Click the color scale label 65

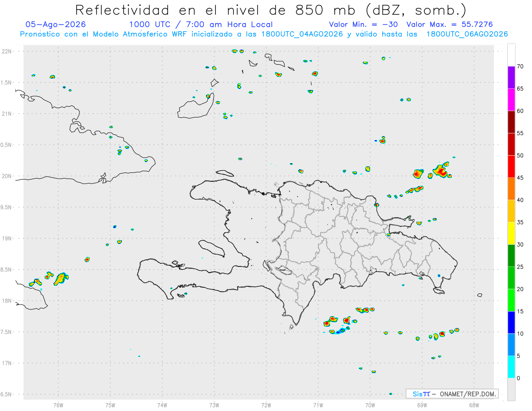tap(520, 89)
